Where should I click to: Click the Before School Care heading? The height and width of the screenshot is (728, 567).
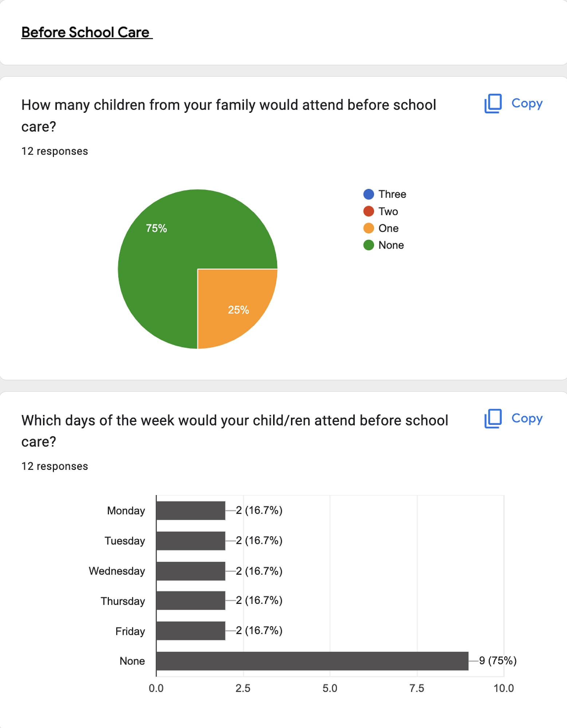[x=87, y=32]
